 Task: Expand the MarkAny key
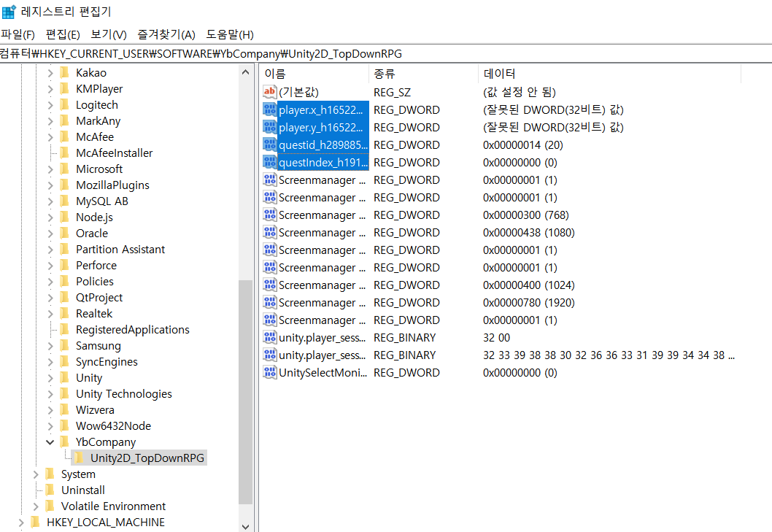50,121
